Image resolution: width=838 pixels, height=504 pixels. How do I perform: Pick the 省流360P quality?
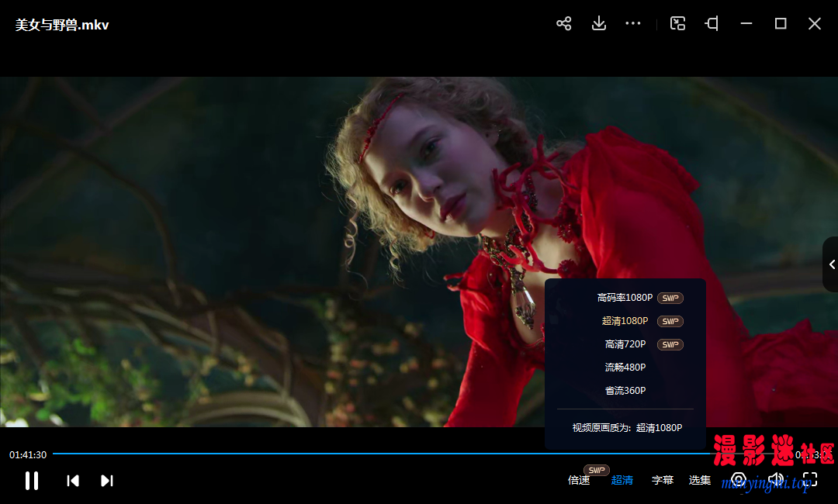click(625, 390)
